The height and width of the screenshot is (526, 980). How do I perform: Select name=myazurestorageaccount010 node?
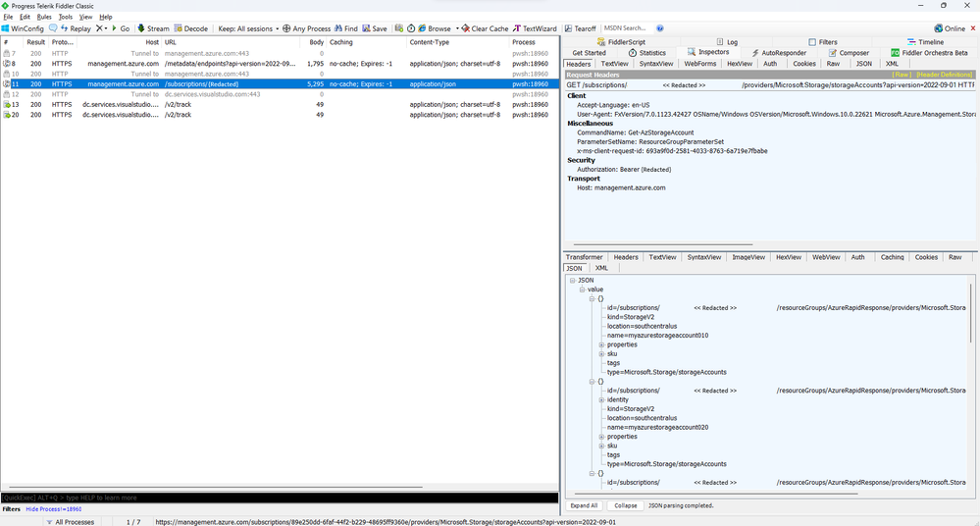(x=657, y=336)
